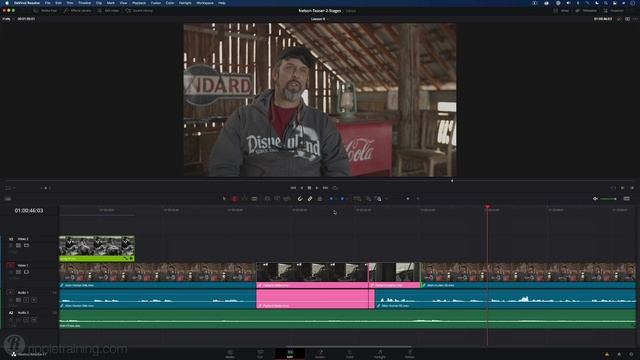Image resolution: width=640 pixels, height=360 pixels.
Task: Toggle Auto Select on Video 2 track
Action: point(18,245)
